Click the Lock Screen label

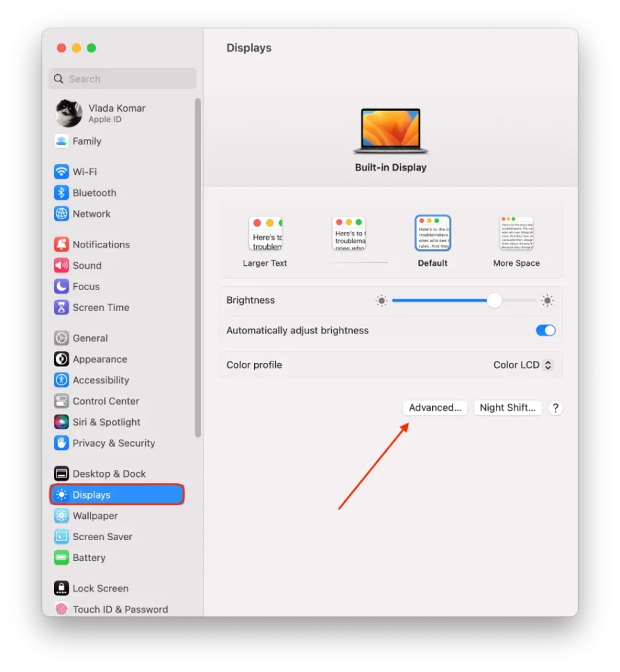pyautogui.click(x=100, y=588)
